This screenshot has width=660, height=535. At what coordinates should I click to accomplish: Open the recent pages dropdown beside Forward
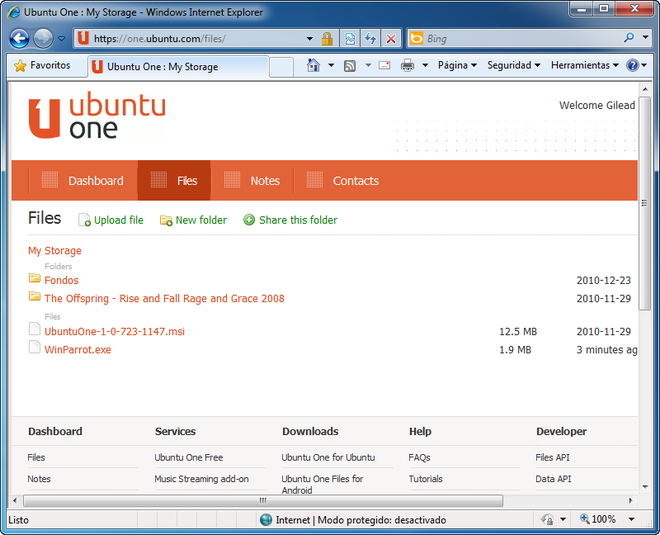click(x=61, y=38)
